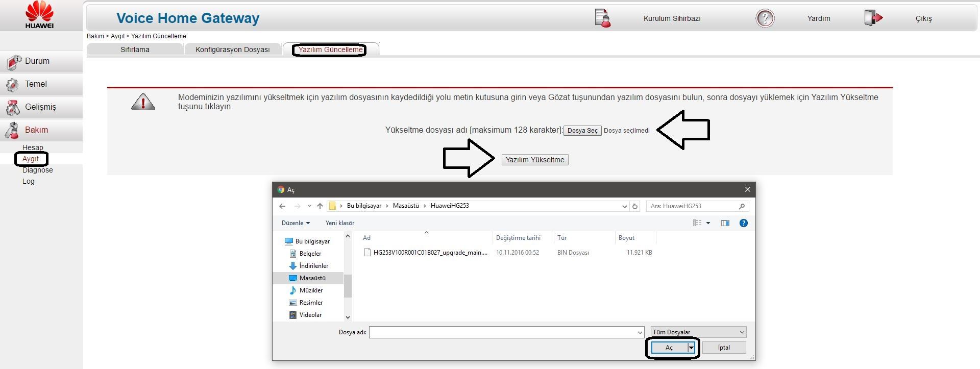Open the Düzenle dropdown menu
The height and width of the screenshot is (369, 980).
296,223
